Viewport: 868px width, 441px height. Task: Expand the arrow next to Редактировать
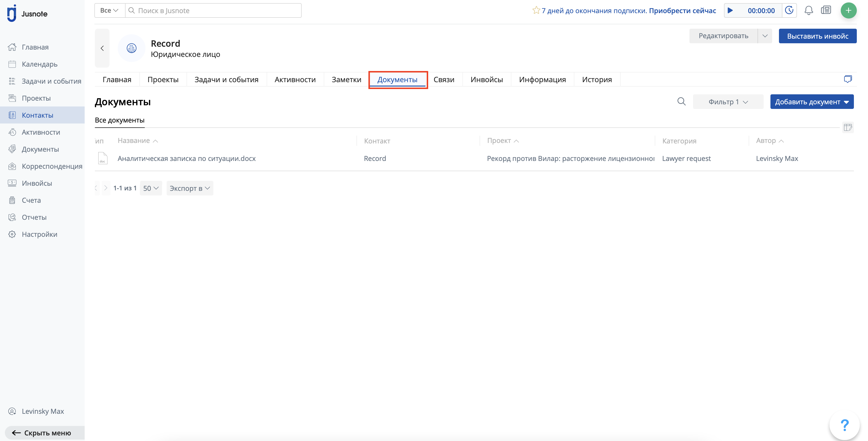tap(765, 36)
